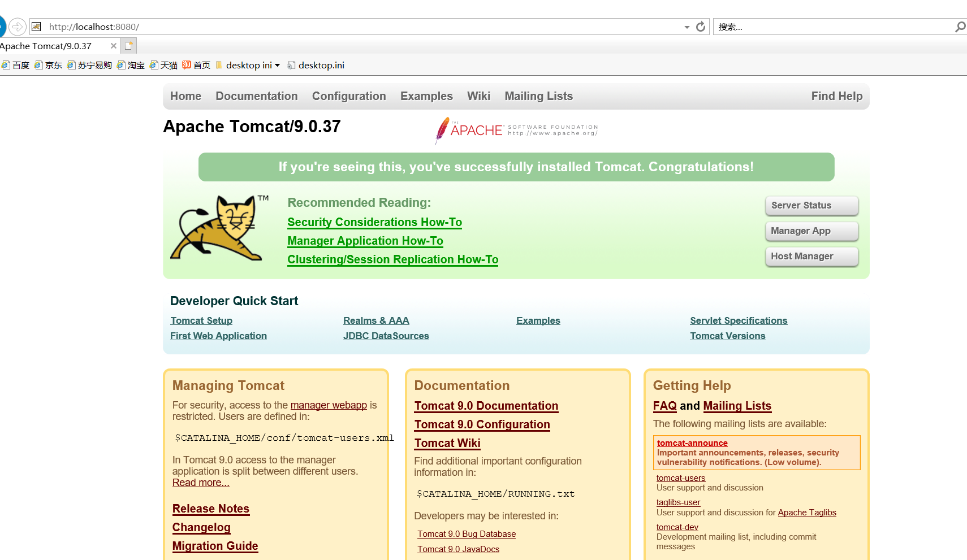
Task: Open the tomcat-dev mailing list link
Action: (x=677, y=527)
